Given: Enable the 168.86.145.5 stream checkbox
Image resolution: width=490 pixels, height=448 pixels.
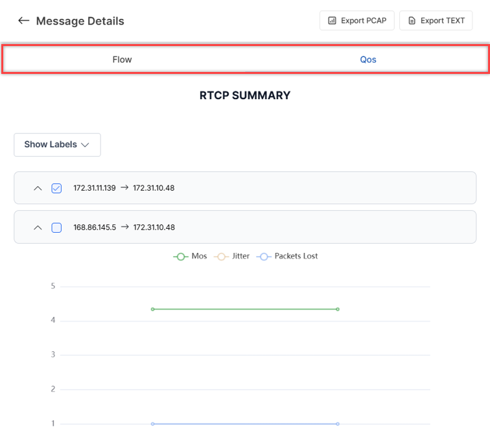Looking at the screenshot, I should coord(56,228).
